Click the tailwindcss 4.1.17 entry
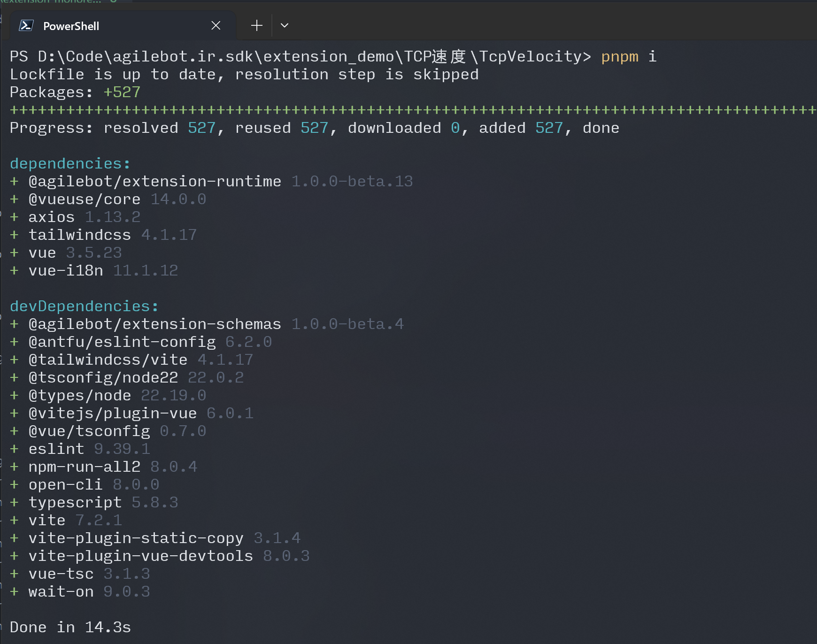 113,235
